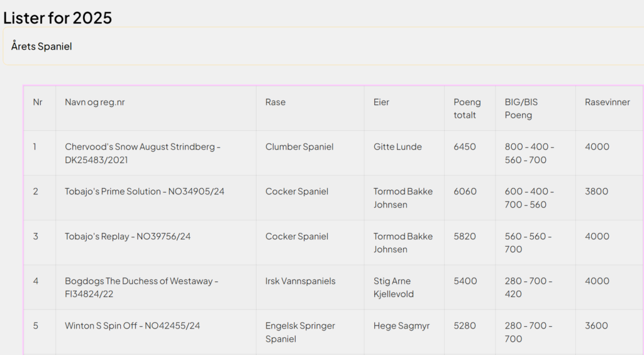This screenshot has height=355, width=644.
Task: Open Tobajo's Replay entry
Action: pyautogui.click(x=128, y=236)
